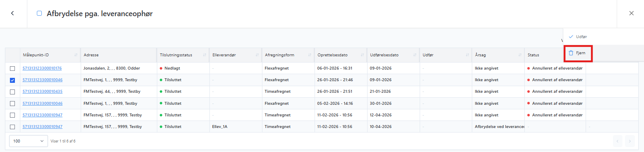Image resolution: width=644 pixels, height=152 pixels.
Task: Click creation date 06-01-2026 - 16:31
Action: pos(334,68)
